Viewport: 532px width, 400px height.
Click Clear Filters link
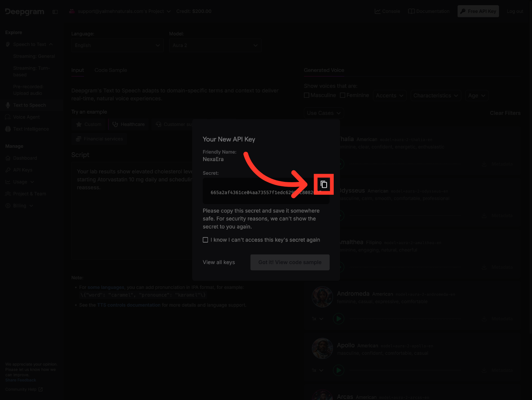tap(505, 113)
